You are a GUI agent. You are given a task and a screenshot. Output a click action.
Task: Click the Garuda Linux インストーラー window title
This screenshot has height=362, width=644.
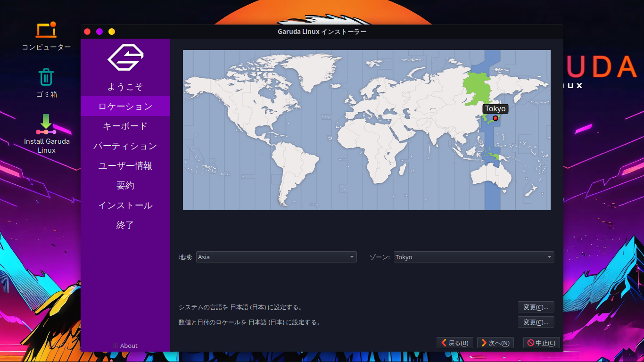click(x=322, y=32)
